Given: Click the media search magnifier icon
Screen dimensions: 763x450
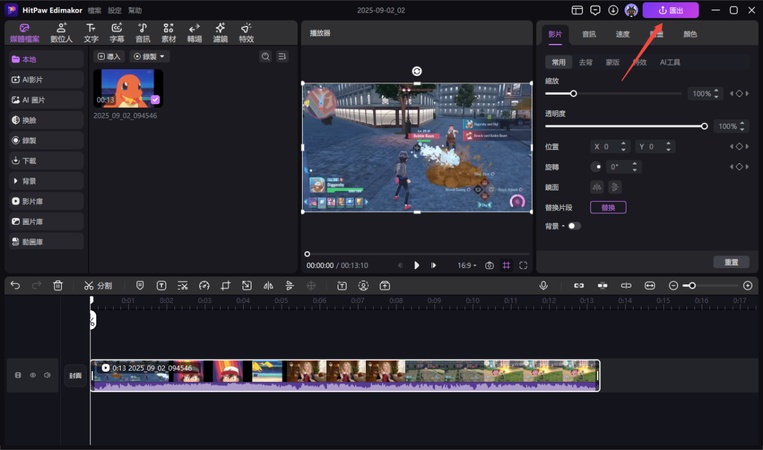Looking at the screenshot, I should coord(266,56).
